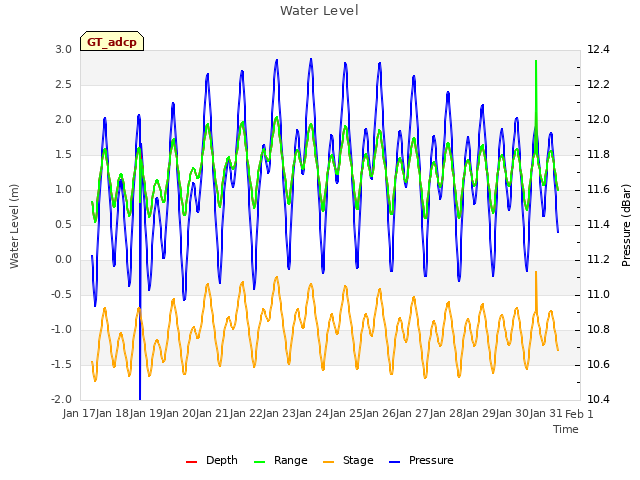
Task: Click the red Depth legend color marker
Action: pos(191,462)
